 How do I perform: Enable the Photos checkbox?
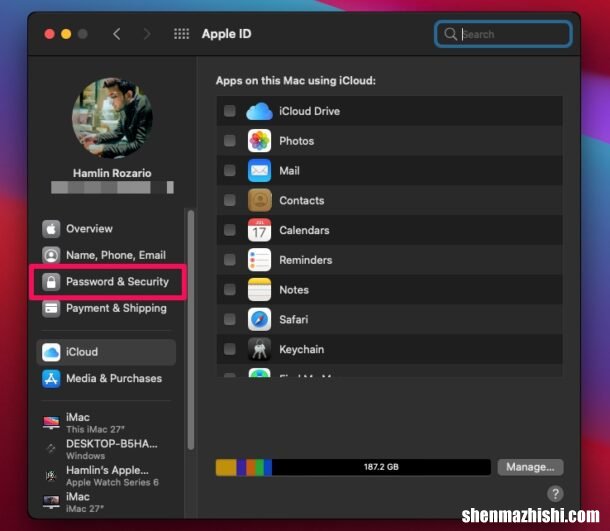(230, 140)
